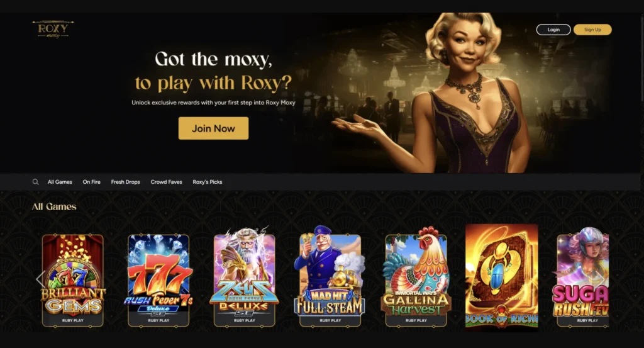Viewport: 644px width, 348px height.
Task: Select the Roxy's Picks tab
Action: (208, 182)
